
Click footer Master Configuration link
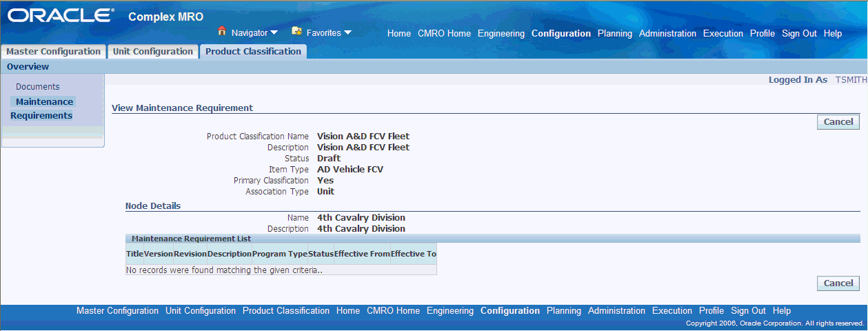pos(117,311)
